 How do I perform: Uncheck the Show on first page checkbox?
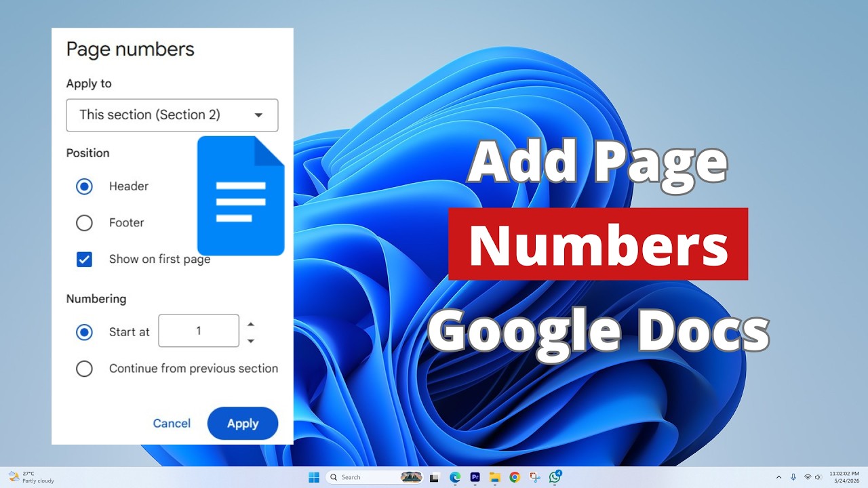click(84, 260)
